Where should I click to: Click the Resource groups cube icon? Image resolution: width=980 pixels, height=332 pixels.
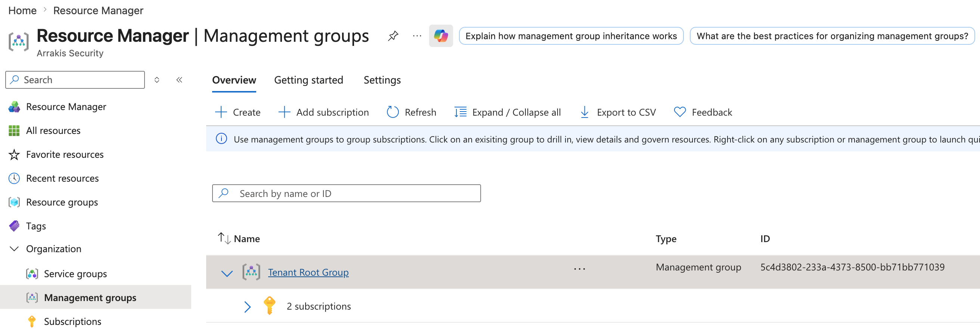pos(14,203)
